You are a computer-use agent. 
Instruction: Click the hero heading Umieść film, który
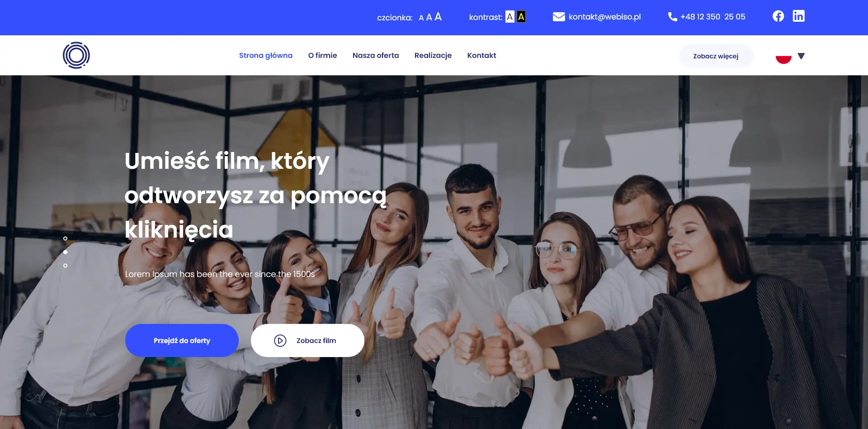pos(227,161)
